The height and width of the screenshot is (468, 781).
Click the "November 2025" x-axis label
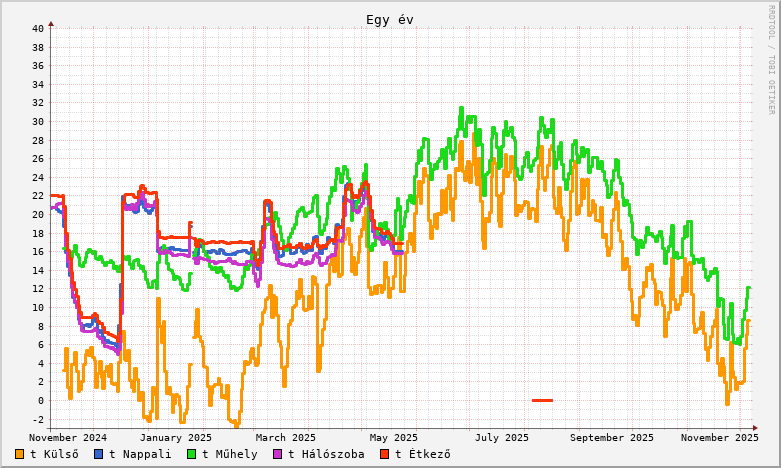pos(719,437)
